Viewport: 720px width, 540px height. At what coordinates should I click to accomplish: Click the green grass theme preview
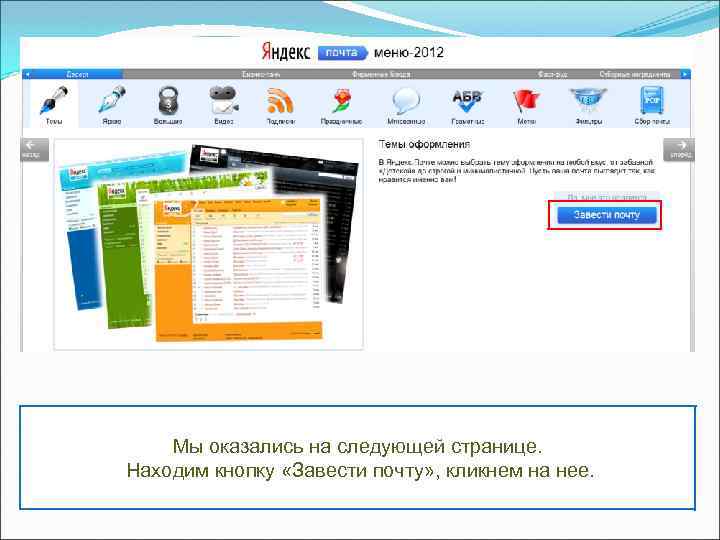pos(124,257)
